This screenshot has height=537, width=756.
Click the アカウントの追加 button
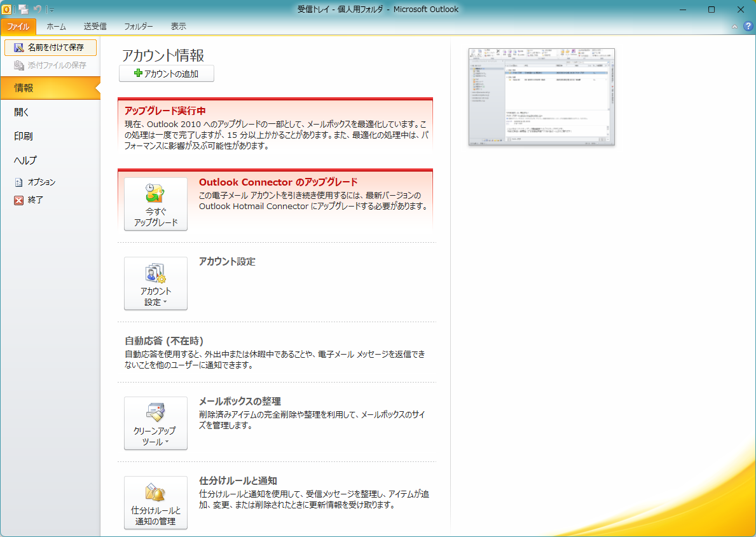(167, 74)
